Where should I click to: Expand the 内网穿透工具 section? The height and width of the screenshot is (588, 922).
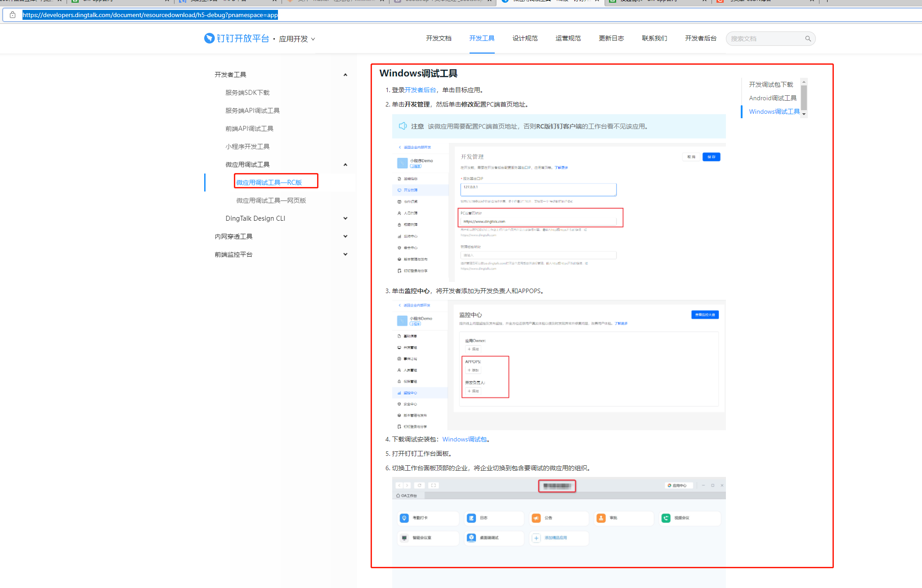click(345, 236)
